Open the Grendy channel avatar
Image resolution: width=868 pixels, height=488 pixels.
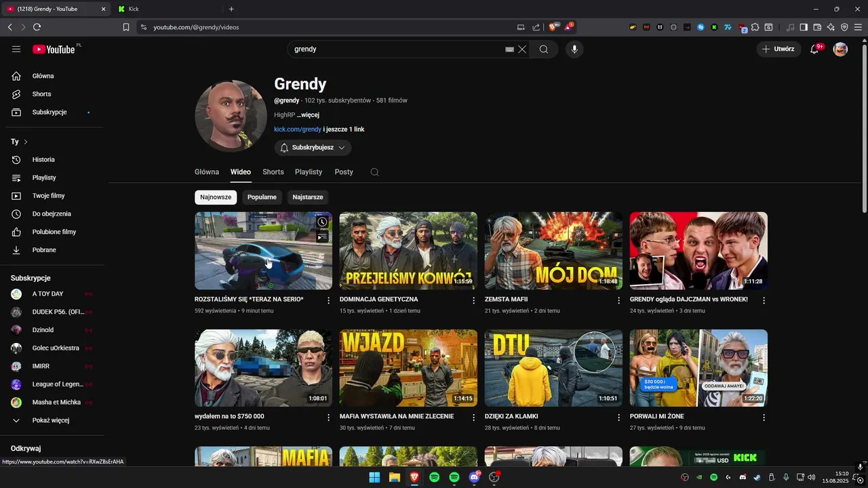coord(231,116)
